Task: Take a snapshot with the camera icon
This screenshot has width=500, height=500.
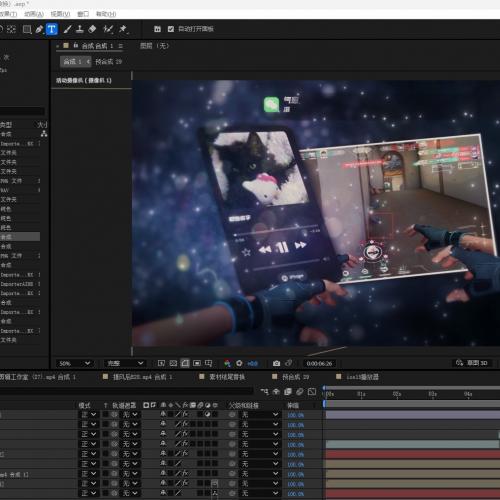Action: pyautogui.click(x=276, y=363)
